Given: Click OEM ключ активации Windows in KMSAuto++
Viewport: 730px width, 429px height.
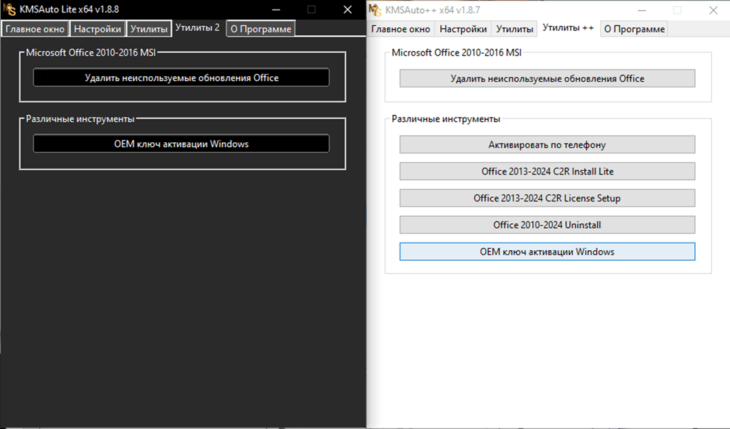Looking at the screenshot, I should (547, 252).
